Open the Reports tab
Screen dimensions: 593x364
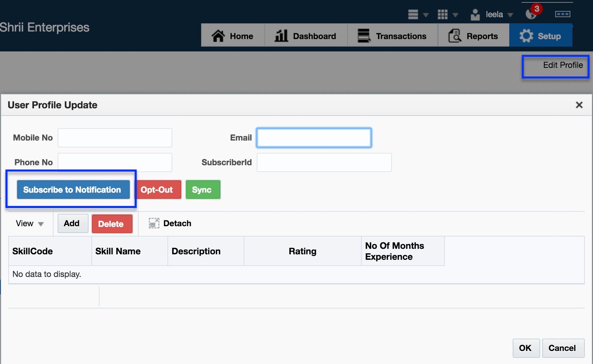473,36
